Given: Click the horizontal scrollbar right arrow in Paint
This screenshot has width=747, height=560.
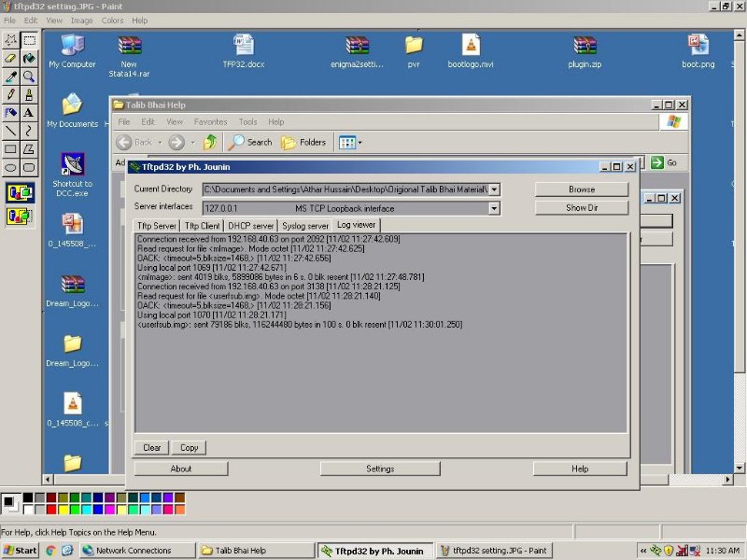Looking at the screenshot, I should (727, 480).
